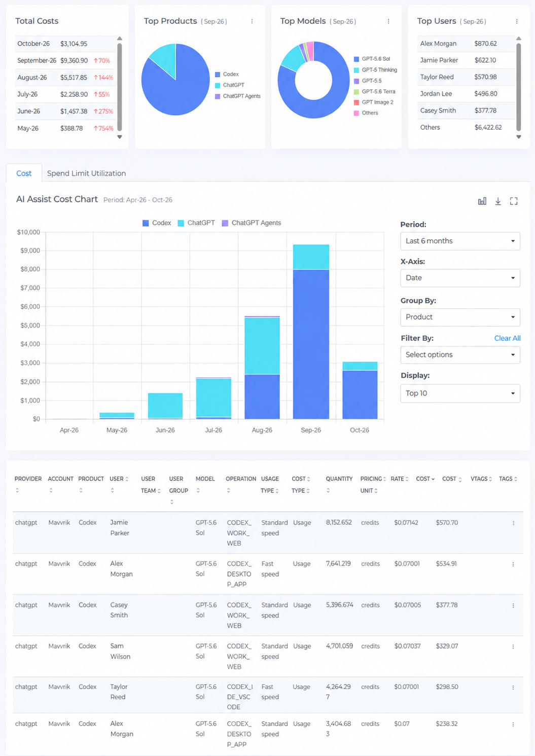The image size is (535, 756).
Task: Sort the table by the VTAGS column
Action: click(490, 479)
